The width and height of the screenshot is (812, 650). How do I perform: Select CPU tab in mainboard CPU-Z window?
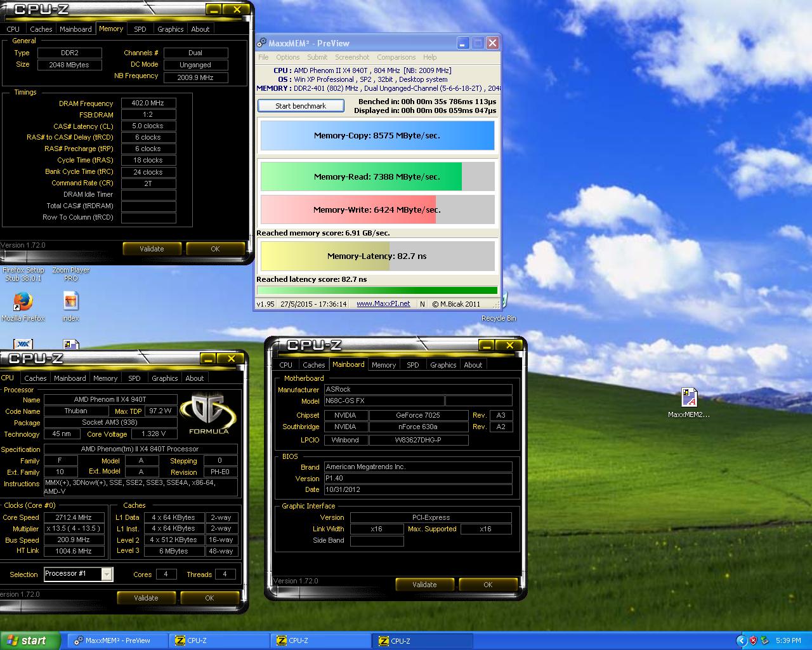pos(286,365)
